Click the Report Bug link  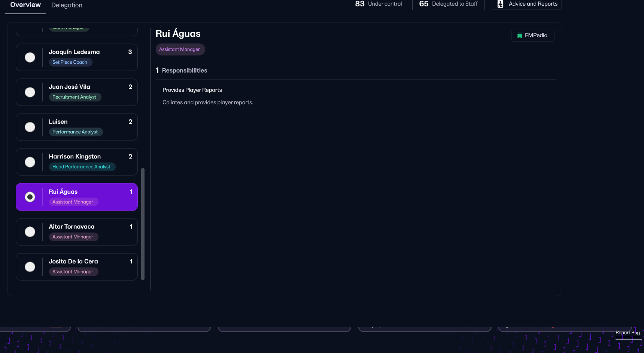point(628,333)
